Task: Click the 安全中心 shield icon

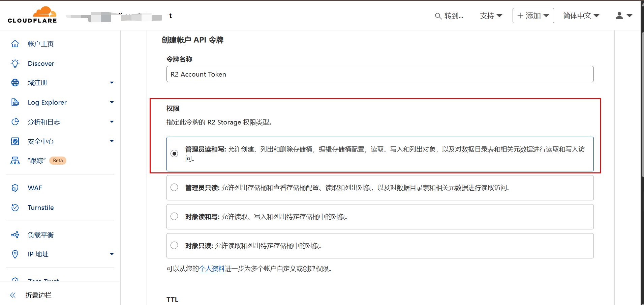Action: [x=15, y=141]
